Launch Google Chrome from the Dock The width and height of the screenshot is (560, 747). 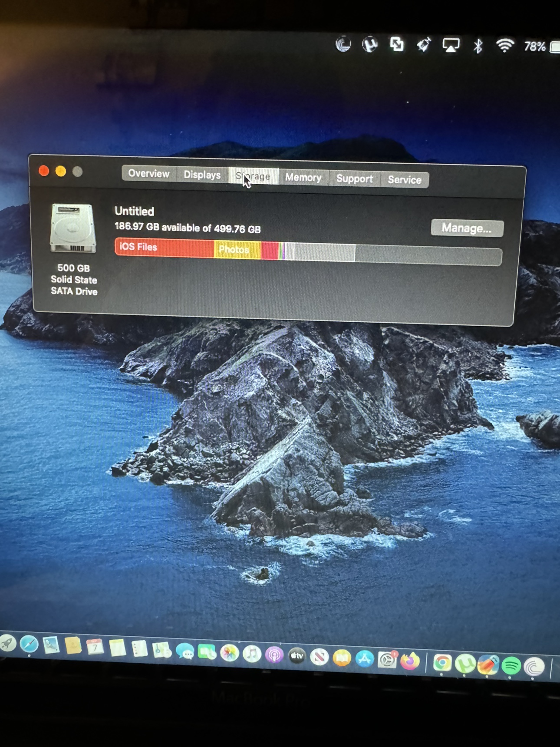tap(442, 663)
